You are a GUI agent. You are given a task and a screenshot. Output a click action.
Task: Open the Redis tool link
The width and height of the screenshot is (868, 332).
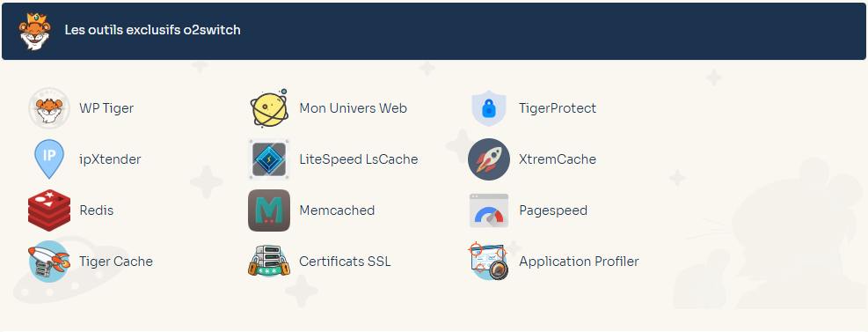[x=97, y=210]
